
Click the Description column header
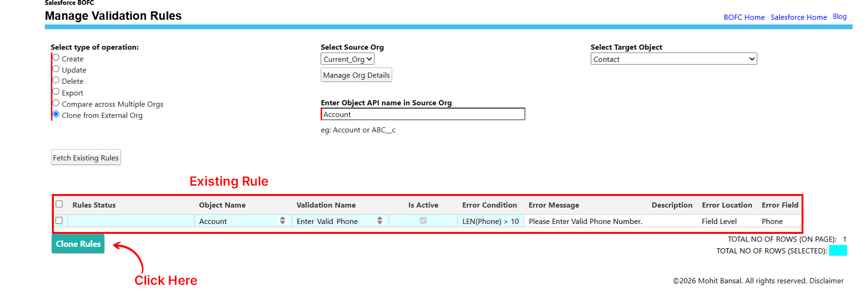tap(672, 205)
